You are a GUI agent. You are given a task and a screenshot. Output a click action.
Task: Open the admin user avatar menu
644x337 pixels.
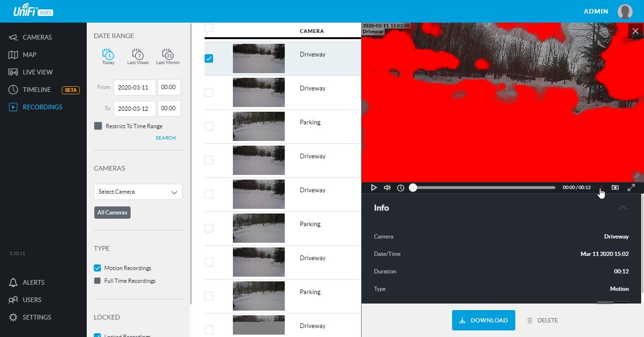point(625,12)
